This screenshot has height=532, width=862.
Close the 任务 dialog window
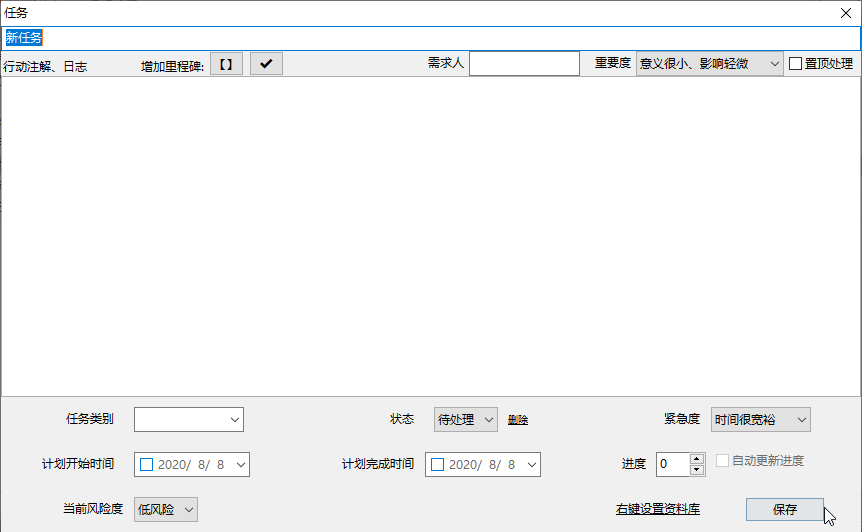pos(846,13)
